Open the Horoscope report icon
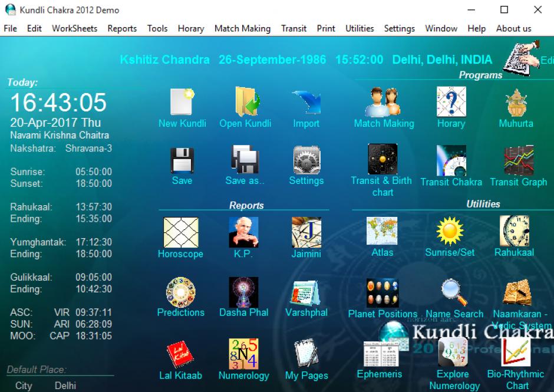 180,232
